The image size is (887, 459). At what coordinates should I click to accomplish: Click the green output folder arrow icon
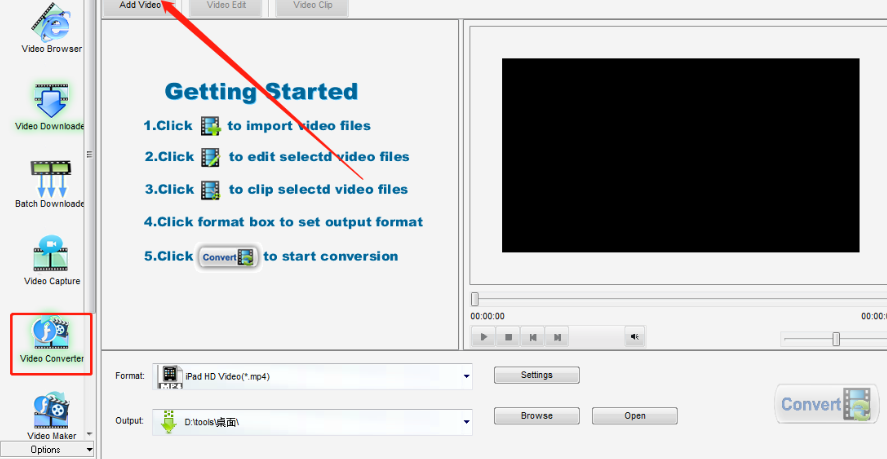(169, 422)
